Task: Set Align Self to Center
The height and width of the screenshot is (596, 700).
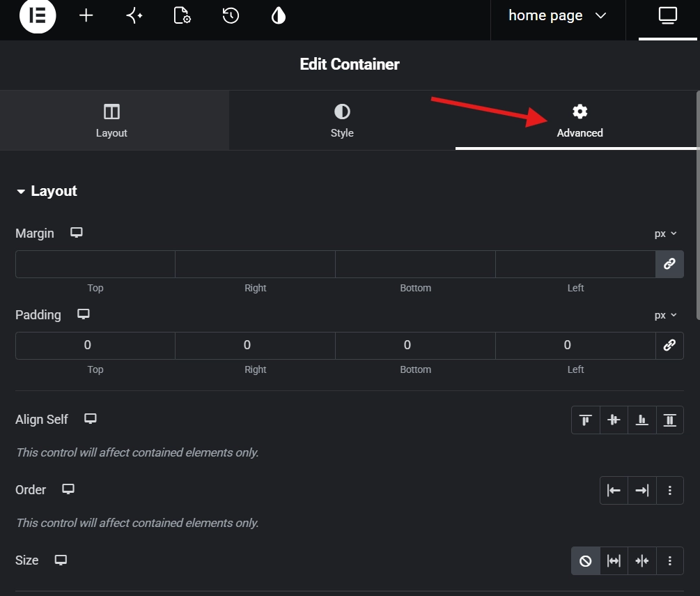Action: pos(614,420)
